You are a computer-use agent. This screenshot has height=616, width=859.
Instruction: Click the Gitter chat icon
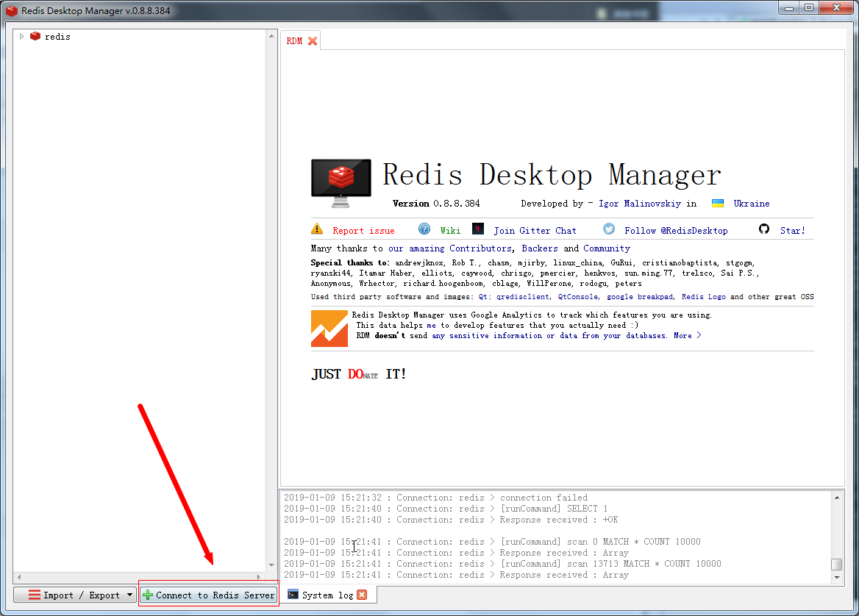479,229
